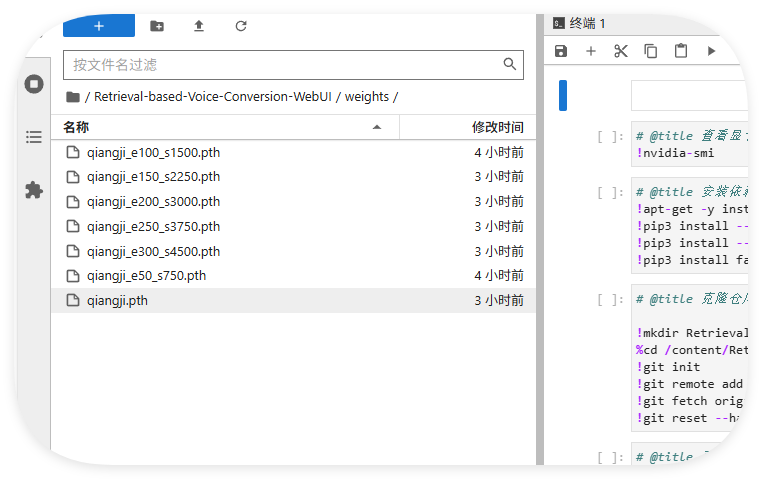
Task: Click file icon of qiangji_e300_s4500.pth
Action: pyautogui.click(x=73, y=251)
